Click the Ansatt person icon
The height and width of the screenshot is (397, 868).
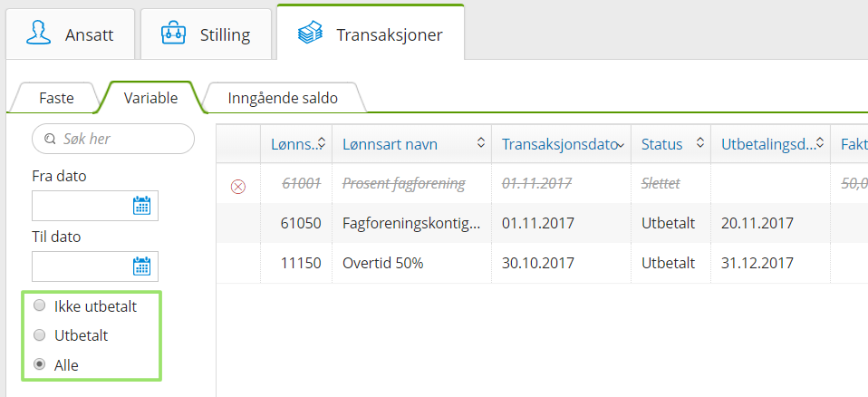pos(38,34)
